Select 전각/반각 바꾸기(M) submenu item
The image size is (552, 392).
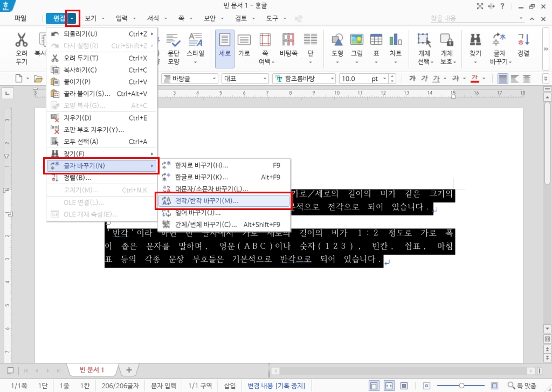pyautogui.click(x=224, y=201)
